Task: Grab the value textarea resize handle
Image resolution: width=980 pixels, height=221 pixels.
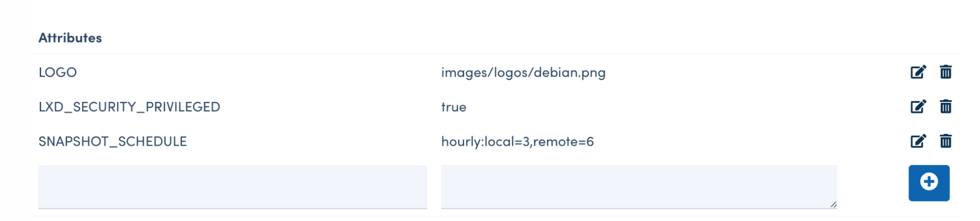Action: 833,204
